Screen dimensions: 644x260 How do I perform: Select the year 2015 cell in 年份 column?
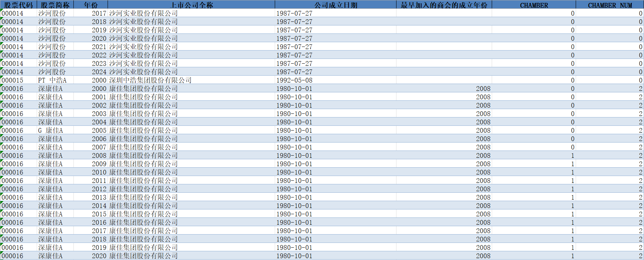99,214
